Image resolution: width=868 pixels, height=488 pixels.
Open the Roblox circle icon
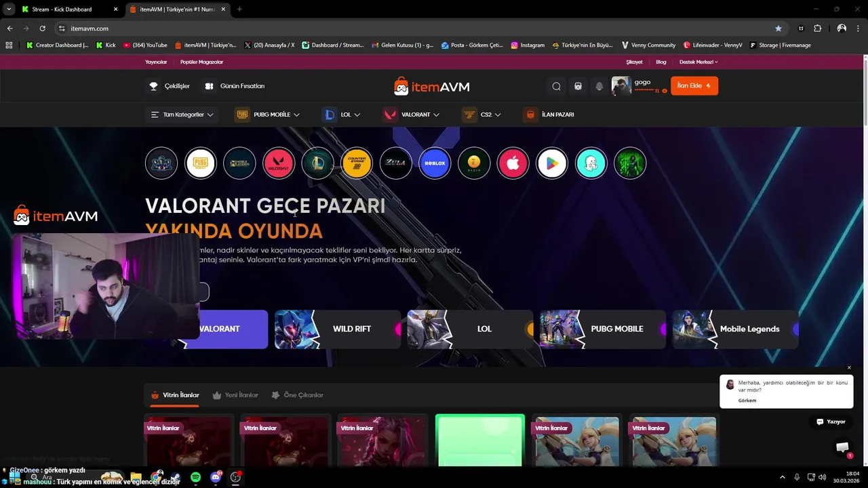[435, 163]
